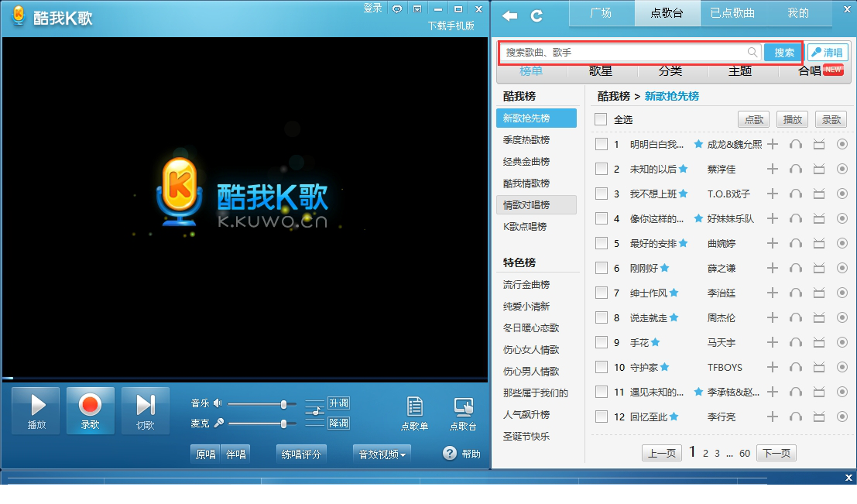Click the plus icon next to 薛之谦's song
Image resolution: width=857 pixels, height=504 pixels.
(773, 268)
